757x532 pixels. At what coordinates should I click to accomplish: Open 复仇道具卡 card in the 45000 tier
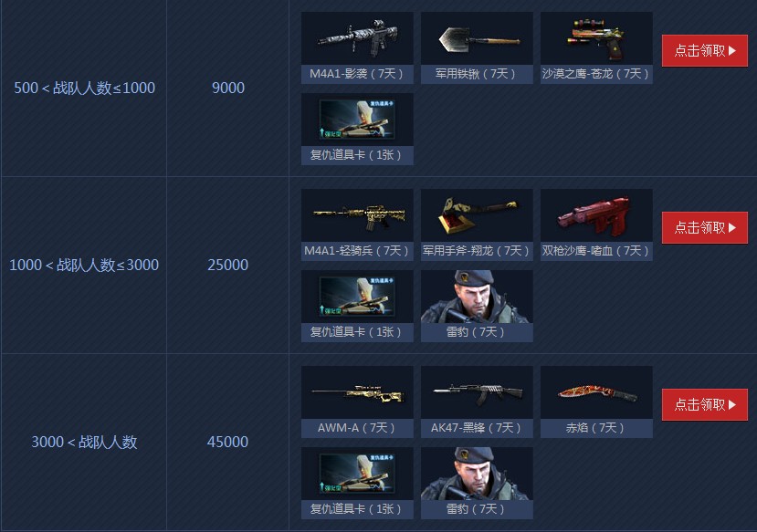tap(357, 474)
